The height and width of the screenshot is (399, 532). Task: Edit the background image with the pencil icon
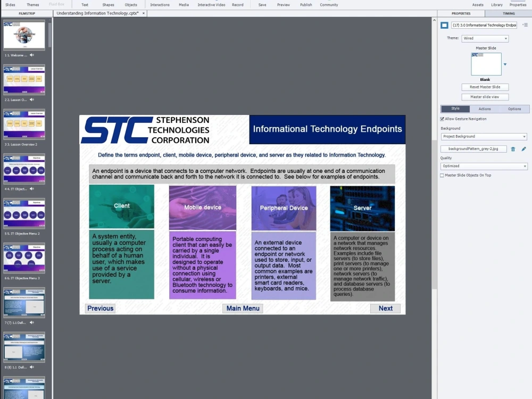pos(523,149)
